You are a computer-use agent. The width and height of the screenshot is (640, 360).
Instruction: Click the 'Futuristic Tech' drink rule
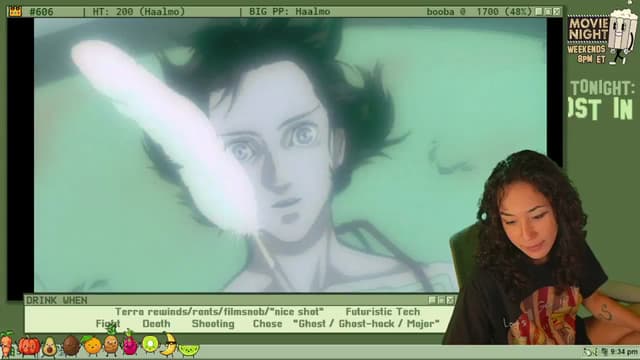tap(383, 312)
